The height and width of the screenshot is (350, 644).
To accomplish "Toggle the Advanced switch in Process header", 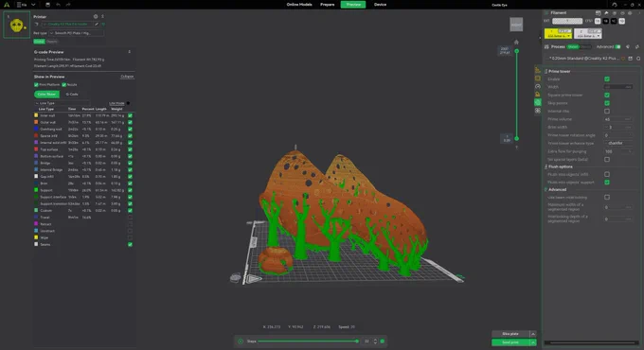I will [617, 46].
